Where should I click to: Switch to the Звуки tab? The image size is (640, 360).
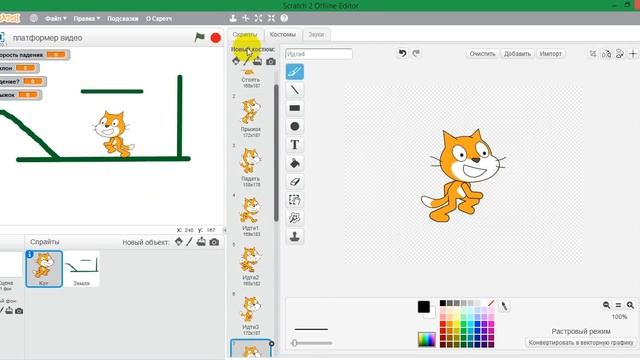[316, 35]
